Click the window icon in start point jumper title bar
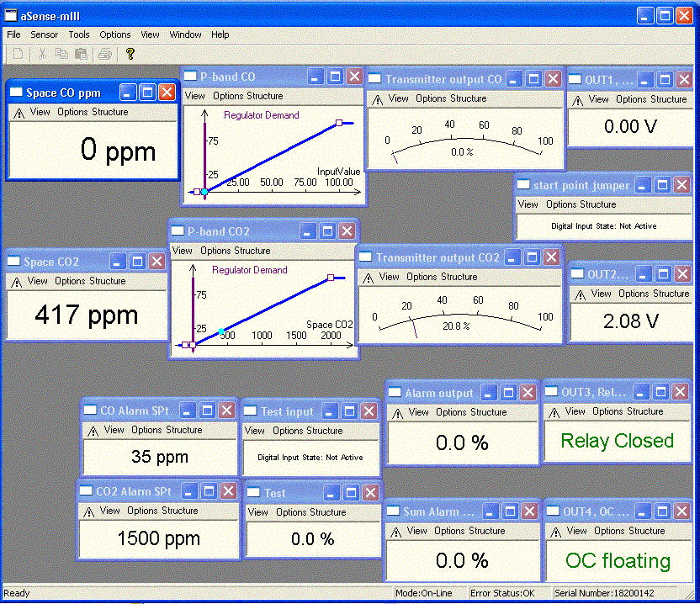Image resolution: width=700 pixels, height=604 pixels. 523,184
